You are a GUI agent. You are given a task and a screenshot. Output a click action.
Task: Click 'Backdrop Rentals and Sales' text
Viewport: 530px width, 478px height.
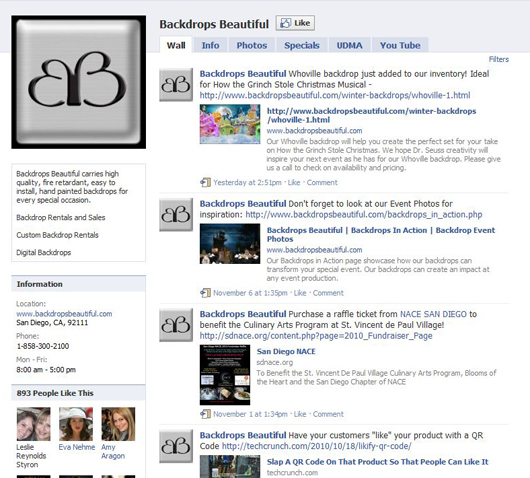coord(61,217)
